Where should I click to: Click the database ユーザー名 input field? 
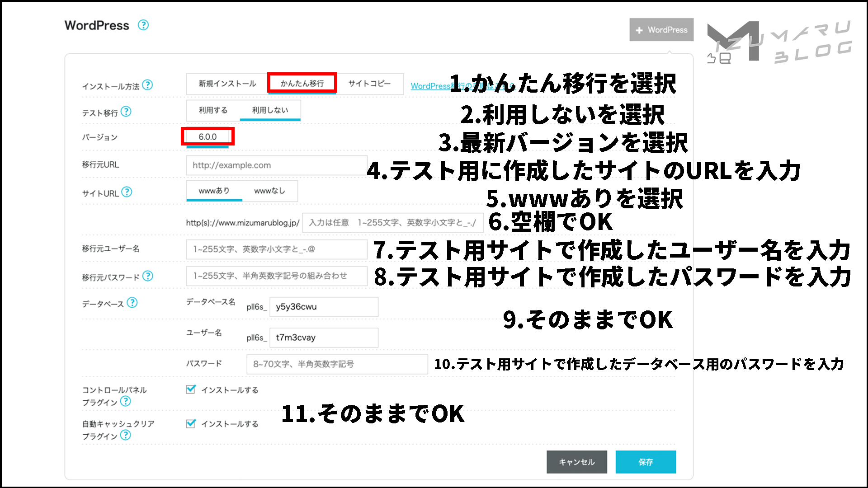(x=324, y=338)
